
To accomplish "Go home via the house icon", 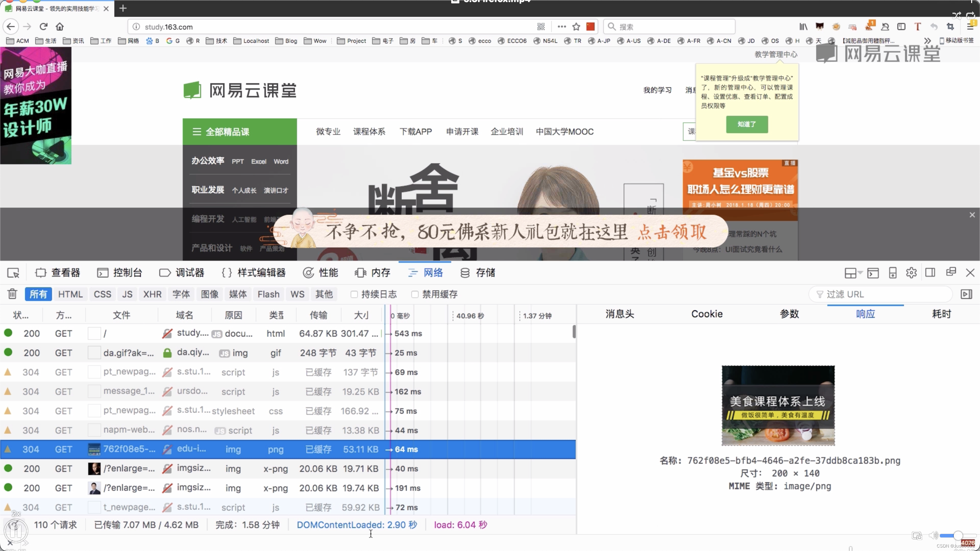I will point(60,27).
